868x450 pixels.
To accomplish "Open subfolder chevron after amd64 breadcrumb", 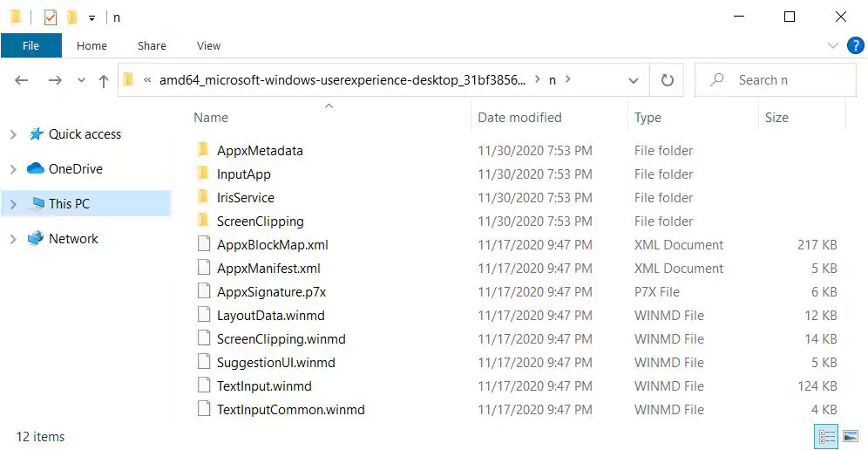I will click(x=538, y=80).
